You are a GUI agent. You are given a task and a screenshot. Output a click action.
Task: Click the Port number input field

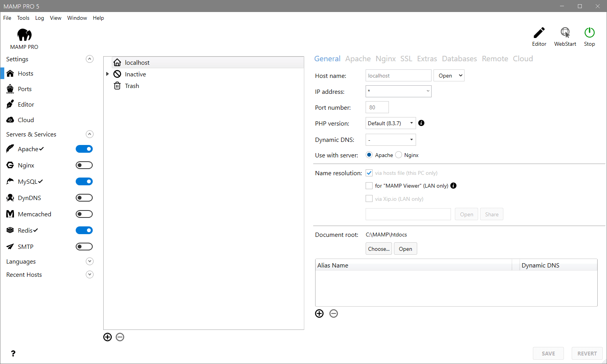(377, 107)
